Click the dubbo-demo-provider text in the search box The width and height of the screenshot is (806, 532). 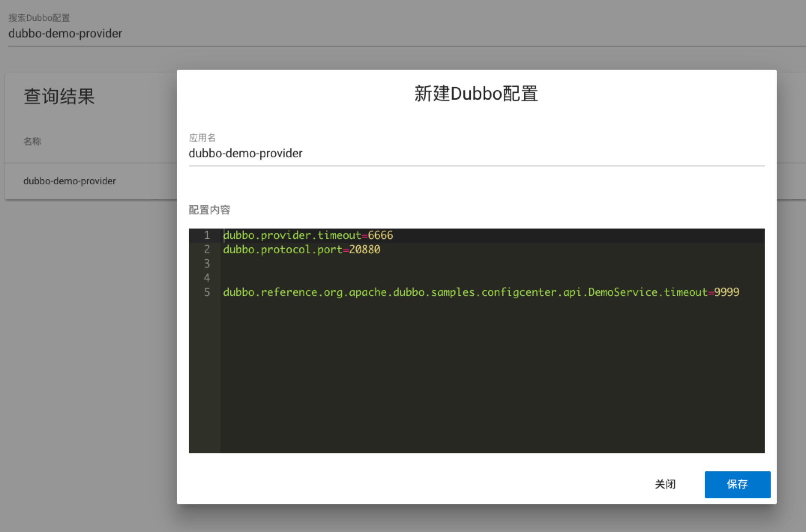(65, 34)
